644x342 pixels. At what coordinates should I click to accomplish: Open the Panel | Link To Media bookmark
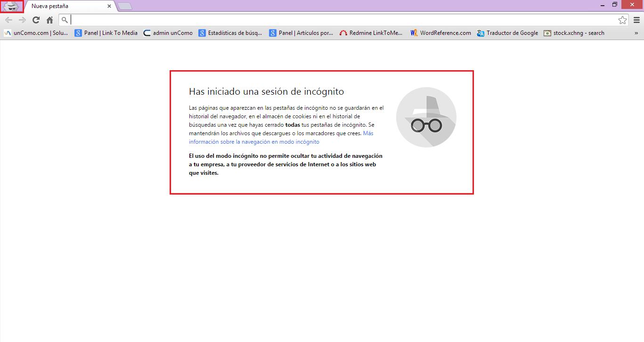point(106,33)
